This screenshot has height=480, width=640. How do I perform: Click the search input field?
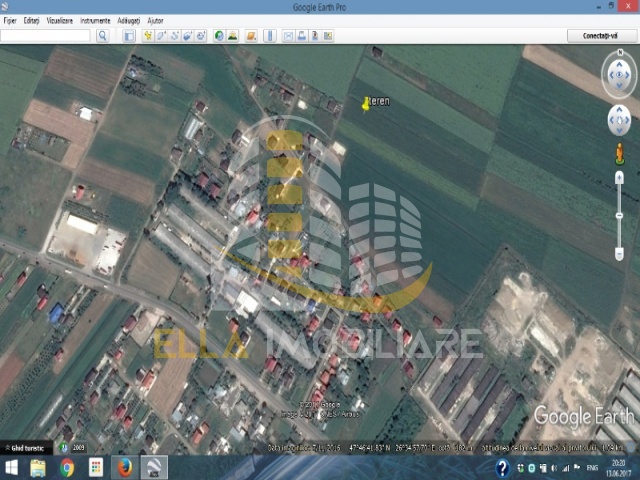pos(45,36)
